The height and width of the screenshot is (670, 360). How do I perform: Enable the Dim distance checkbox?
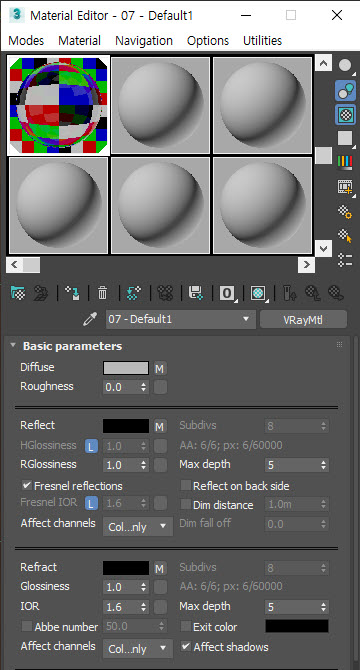(x=185, y=504)
